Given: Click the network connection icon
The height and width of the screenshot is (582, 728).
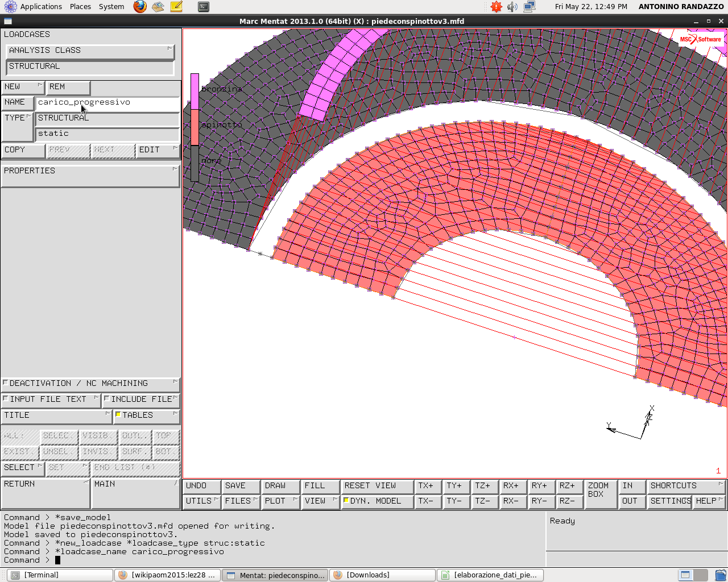Looking at the screenshot, I should pos(530,7).
